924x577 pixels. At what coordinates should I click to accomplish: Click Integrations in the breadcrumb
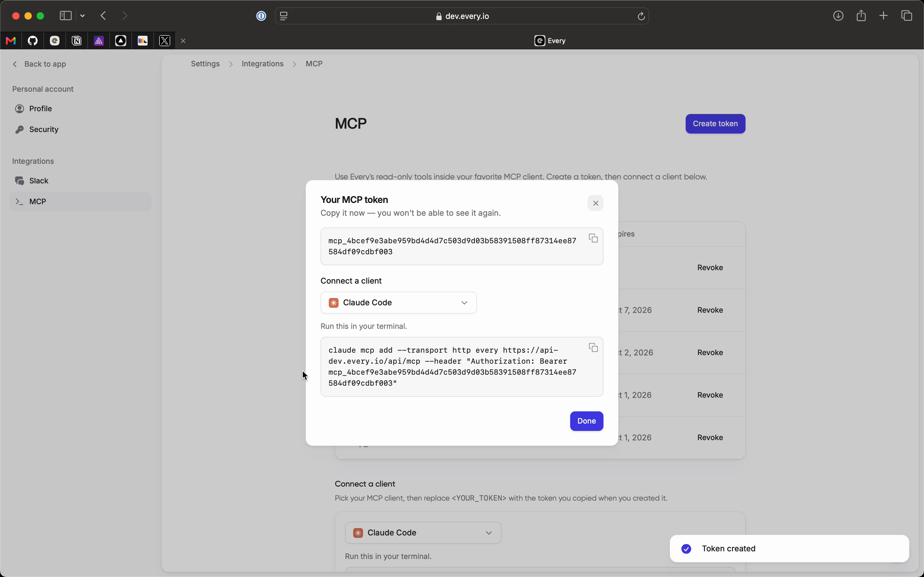coord(262,64)
